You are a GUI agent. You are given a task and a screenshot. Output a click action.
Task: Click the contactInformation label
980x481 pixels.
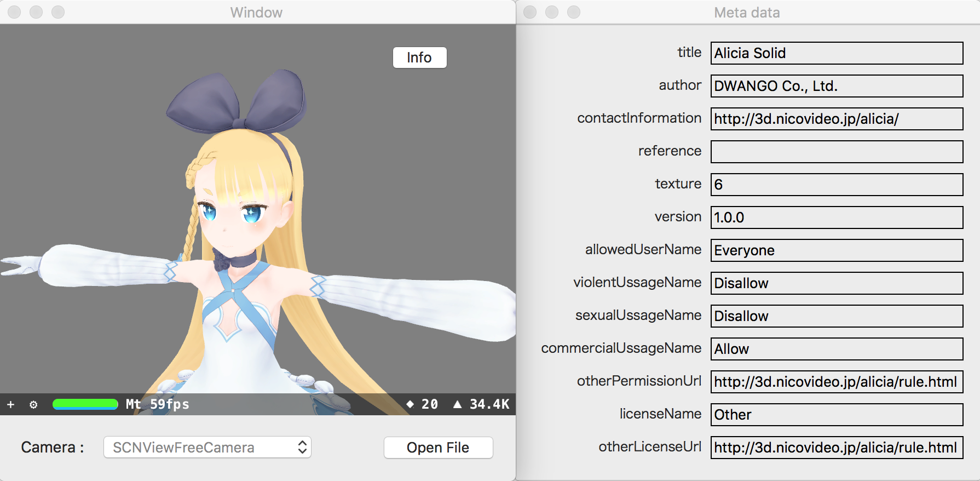pyautogui.click(x=639, y=118)
